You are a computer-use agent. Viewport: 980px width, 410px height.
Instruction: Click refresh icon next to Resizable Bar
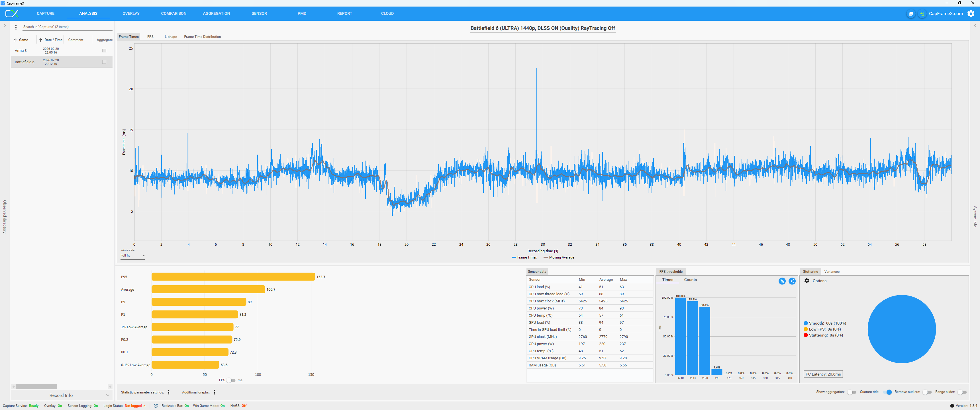tap(156, 406)
